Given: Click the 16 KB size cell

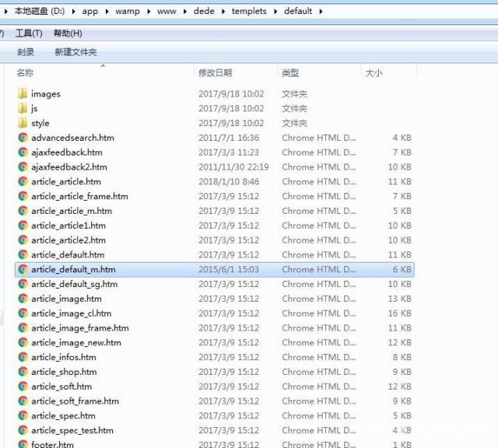Looking at the screenshot, I should pyautogui.click(x=399, y=313).
